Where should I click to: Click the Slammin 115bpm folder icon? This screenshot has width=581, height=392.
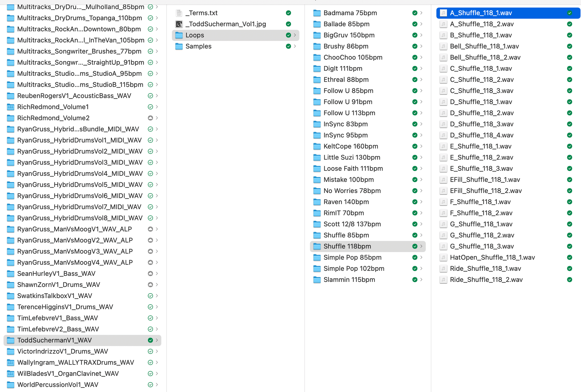[317, 280]
